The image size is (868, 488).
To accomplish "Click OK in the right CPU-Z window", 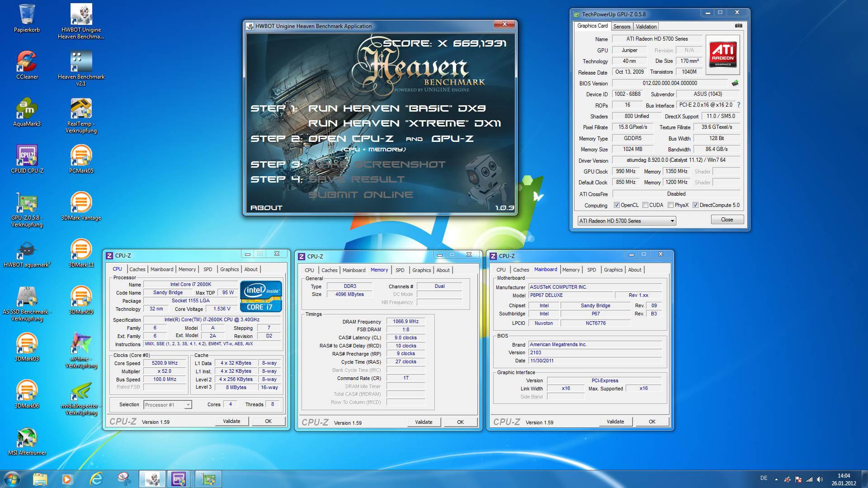I will (x=652, y=422).
